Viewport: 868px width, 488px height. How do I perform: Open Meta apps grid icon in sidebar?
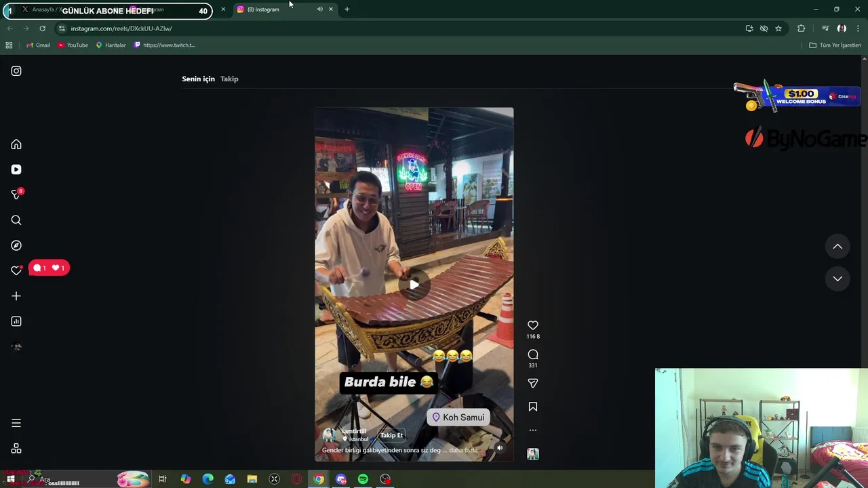pos(16,449)
